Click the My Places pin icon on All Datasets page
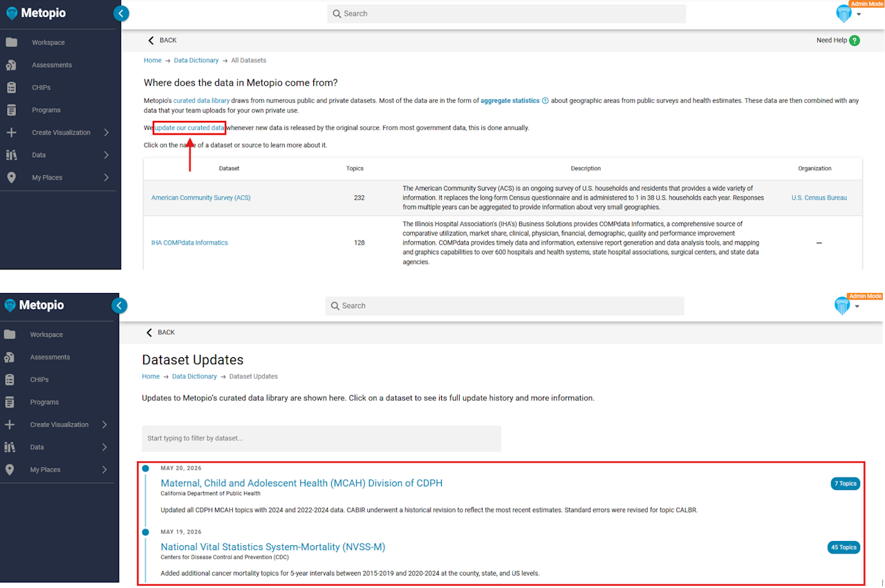This screenshot has height=588, width=885. pos(11,178)
